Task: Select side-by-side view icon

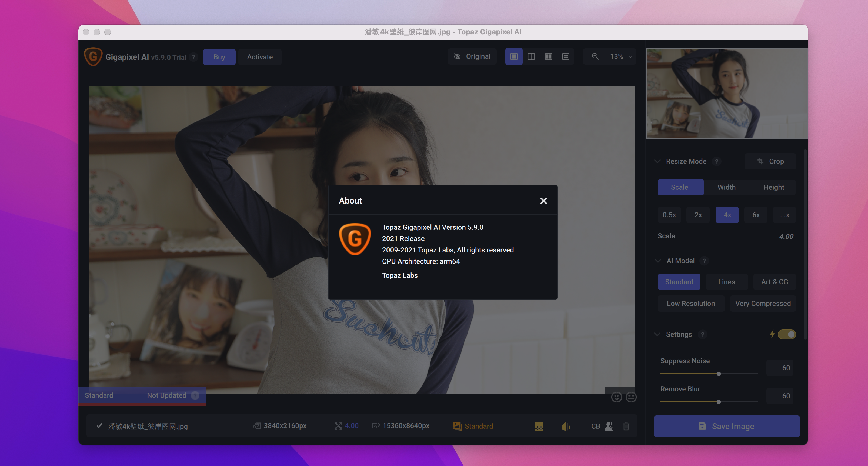Action: 548,56
